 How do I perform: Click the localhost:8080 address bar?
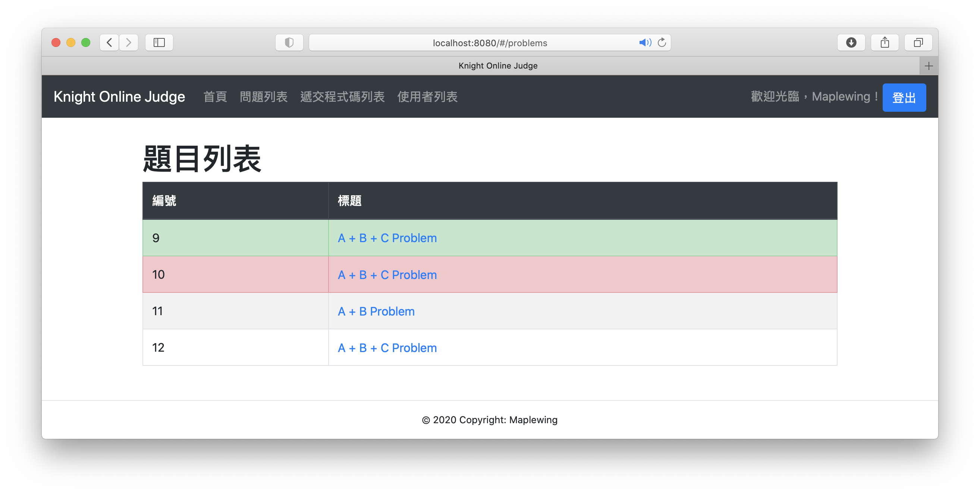coord(490,42)
